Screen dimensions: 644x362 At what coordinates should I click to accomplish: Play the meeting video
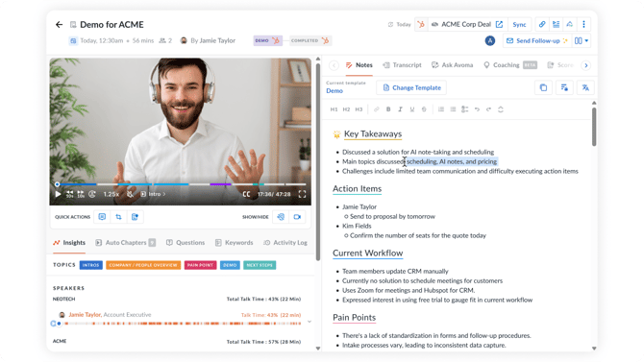(x=58, y=194)
